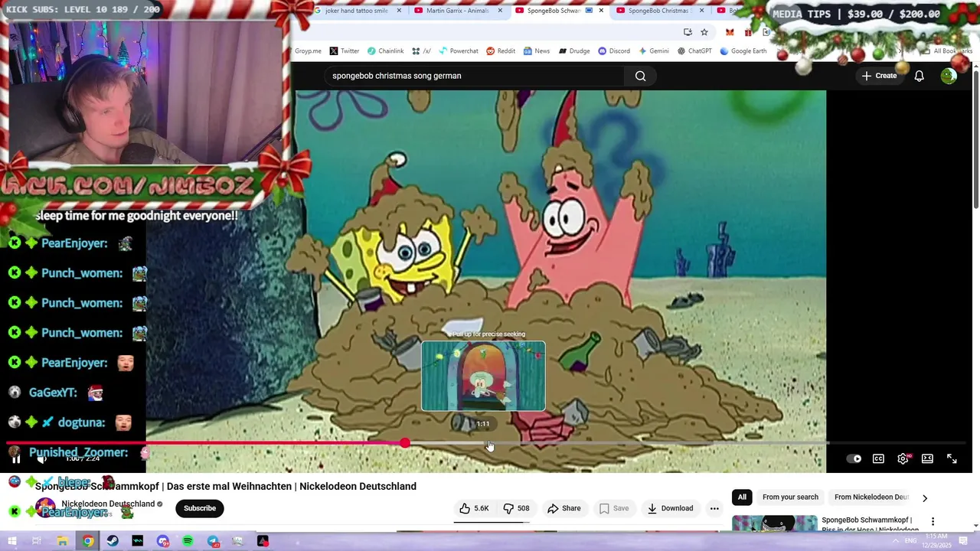The image size is (980, 551).
Task: Open the YouTube account avatar menu
Action: coord(949,76)
